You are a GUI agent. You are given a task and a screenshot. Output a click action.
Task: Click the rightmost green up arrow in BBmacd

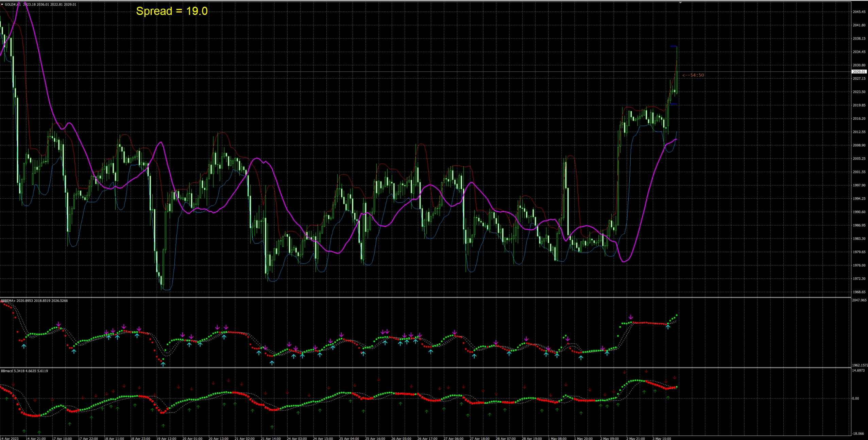tap(668, 397)
